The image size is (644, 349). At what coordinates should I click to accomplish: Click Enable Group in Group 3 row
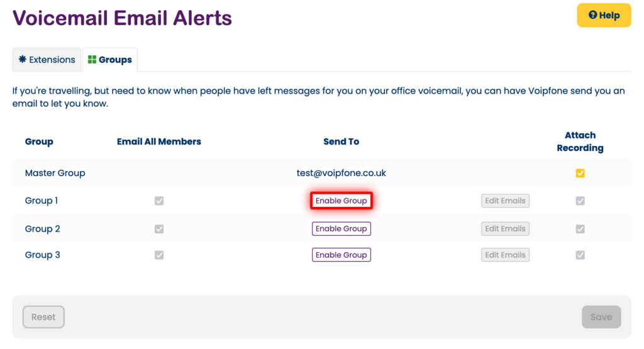pyautogui.click(x=341, y=255)
